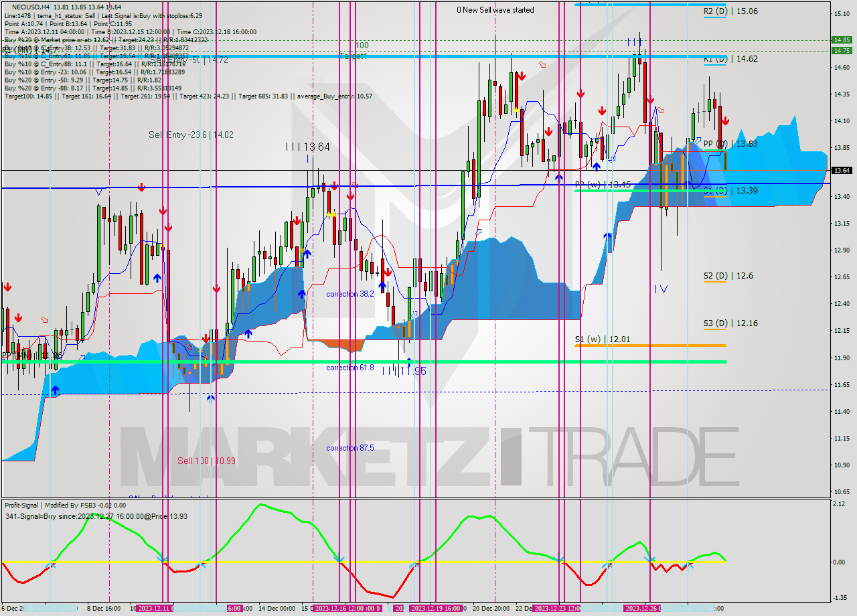Click the 'Sell Entry -23.6 | 14.02' label
The image size is (857, 616).
(191, 135)
